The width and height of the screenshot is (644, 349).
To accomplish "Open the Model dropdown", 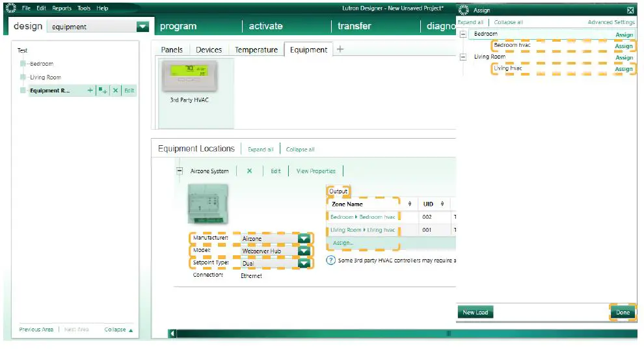I will (x=304, y=251).
